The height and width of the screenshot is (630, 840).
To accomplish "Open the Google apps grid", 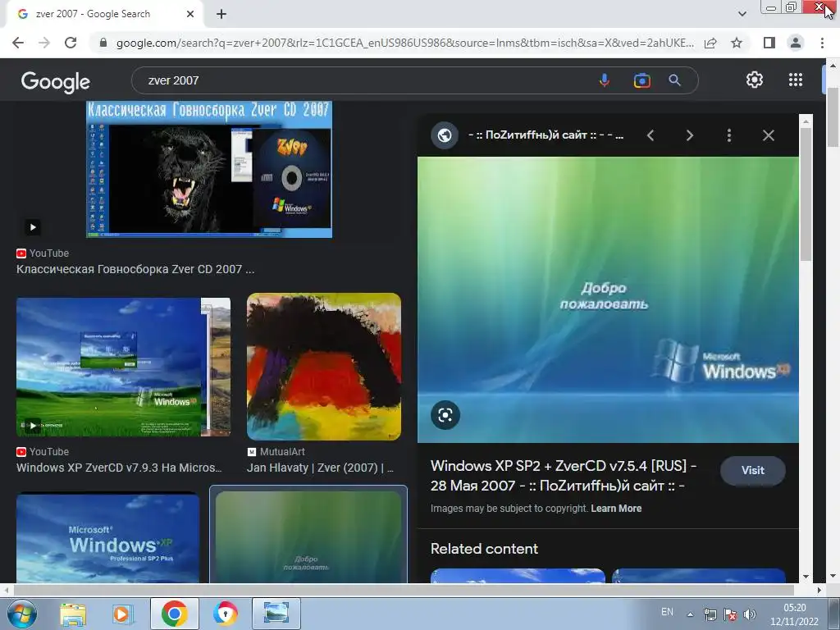I will 796,80.
